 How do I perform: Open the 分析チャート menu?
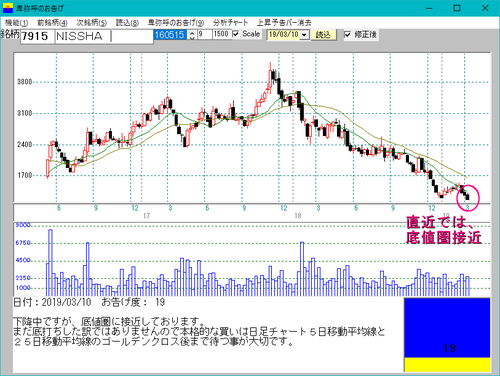(231, 23)
